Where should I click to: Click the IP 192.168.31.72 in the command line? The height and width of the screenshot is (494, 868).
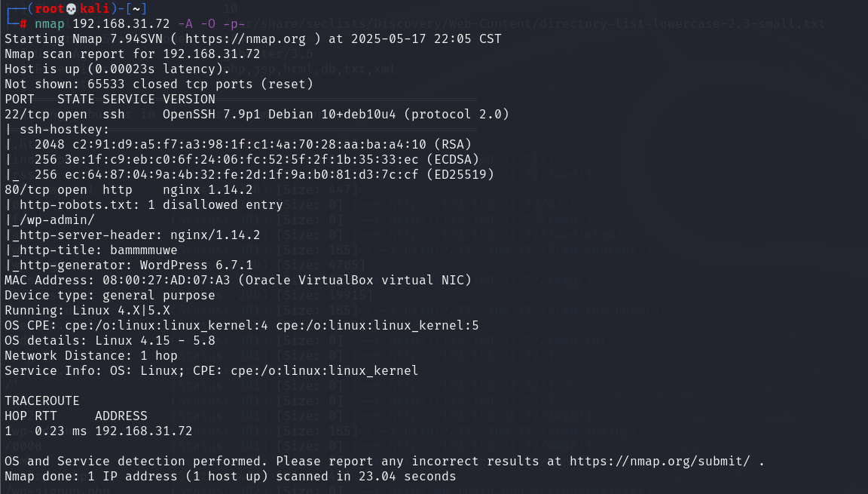121,24
